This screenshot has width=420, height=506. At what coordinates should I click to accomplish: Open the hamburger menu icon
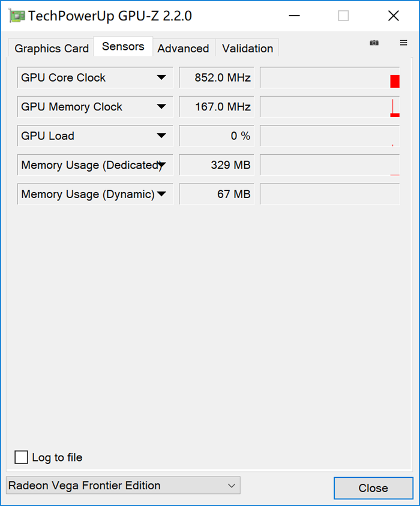coord(403,43)
